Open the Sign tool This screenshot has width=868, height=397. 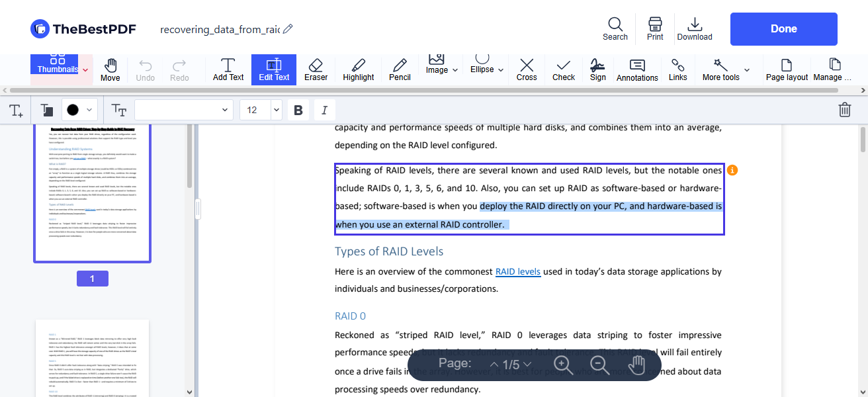[x=597, y=69]
